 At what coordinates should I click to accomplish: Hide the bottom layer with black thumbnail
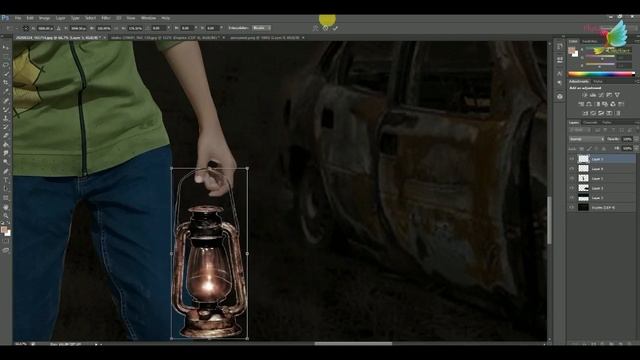tap(572, 207)
